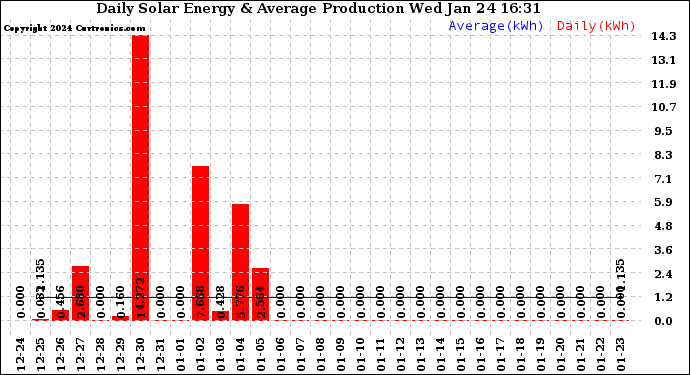Click the 12-30 date label
The width and height of the screenshot is (690, 375).
[x=141, y=355]
